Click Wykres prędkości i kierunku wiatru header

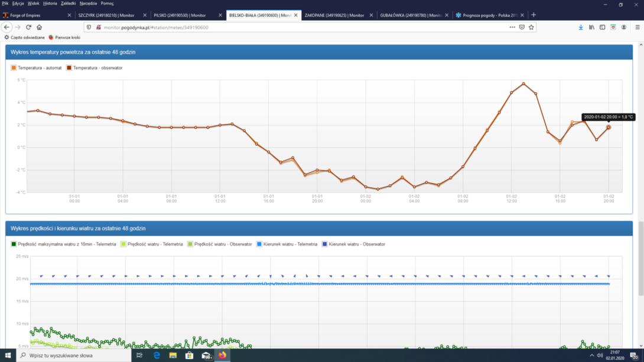319,229
